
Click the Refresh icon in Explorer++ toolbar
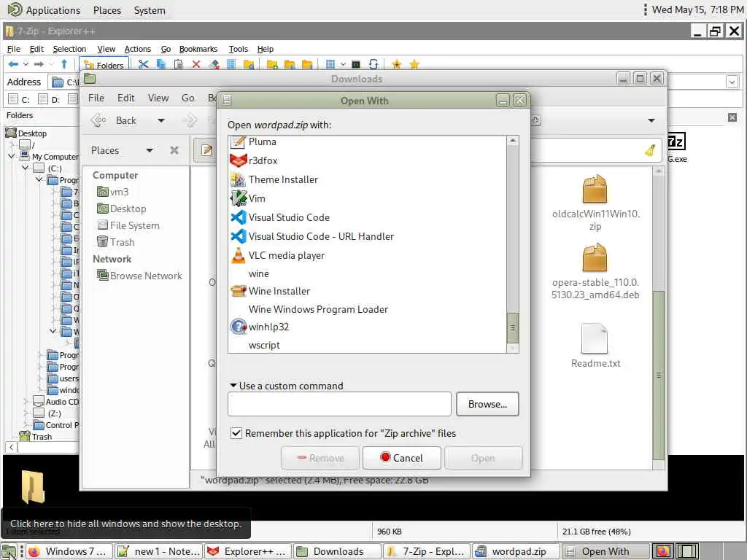click(x=373, y=64)
